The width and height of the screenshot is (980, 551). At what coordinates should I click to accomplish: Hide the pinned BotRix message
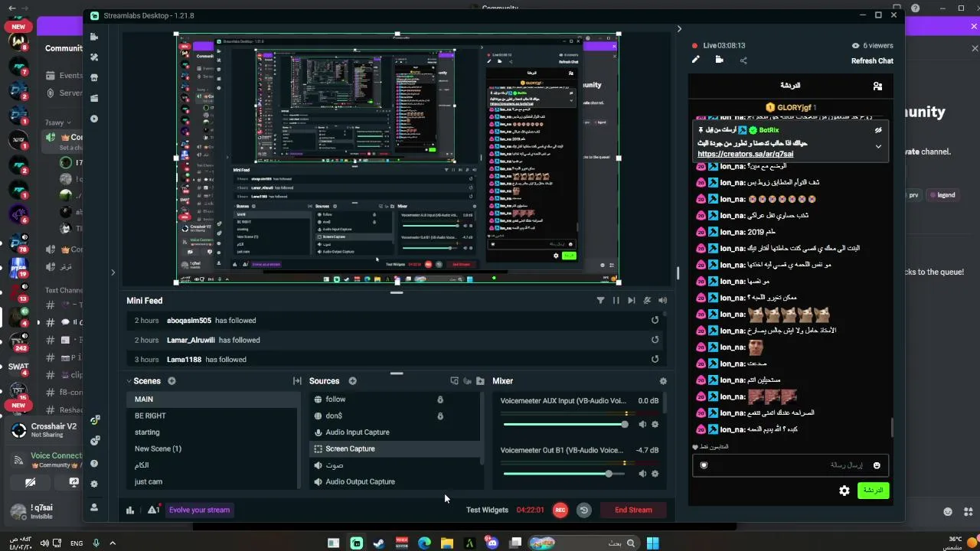878,130
